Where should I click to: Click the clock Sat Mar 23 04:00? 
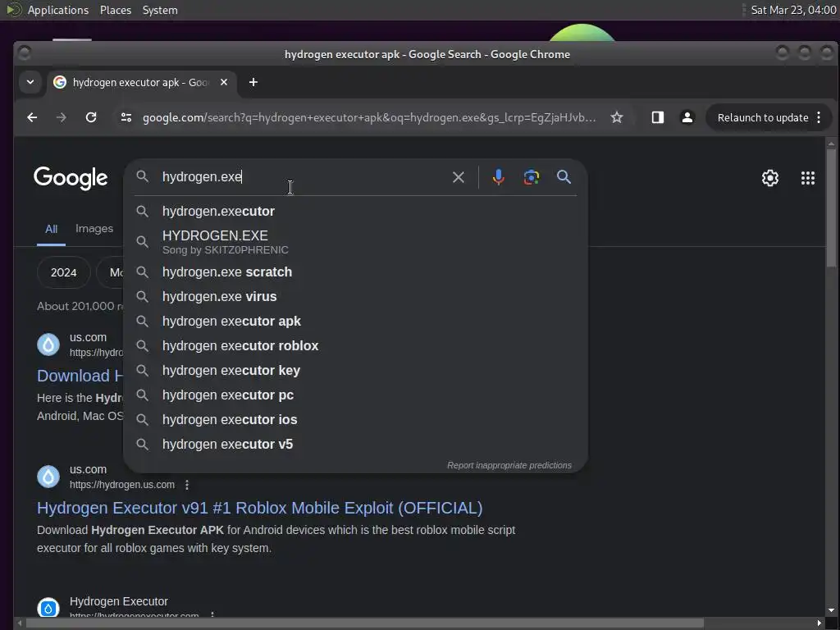click(793, 10)
